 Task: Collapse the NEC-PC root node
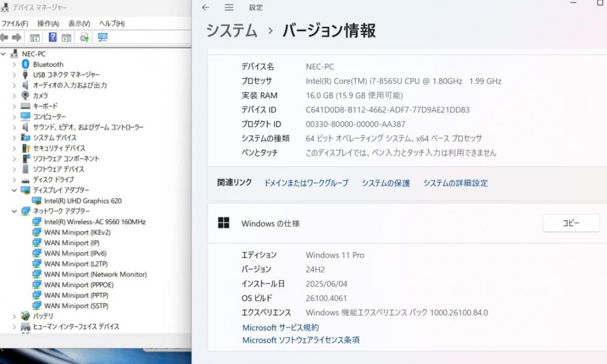pyautogui.click(x=4, y=54)
